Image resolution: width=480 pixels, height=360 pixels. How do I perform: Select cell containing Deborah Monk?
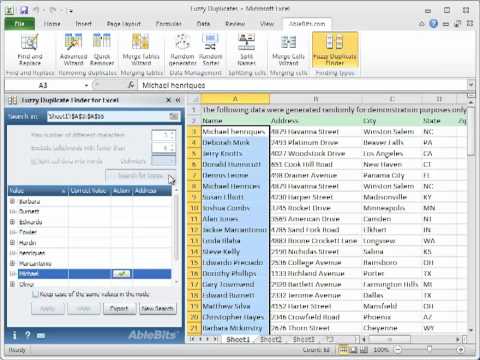click(x=235, y=142)
